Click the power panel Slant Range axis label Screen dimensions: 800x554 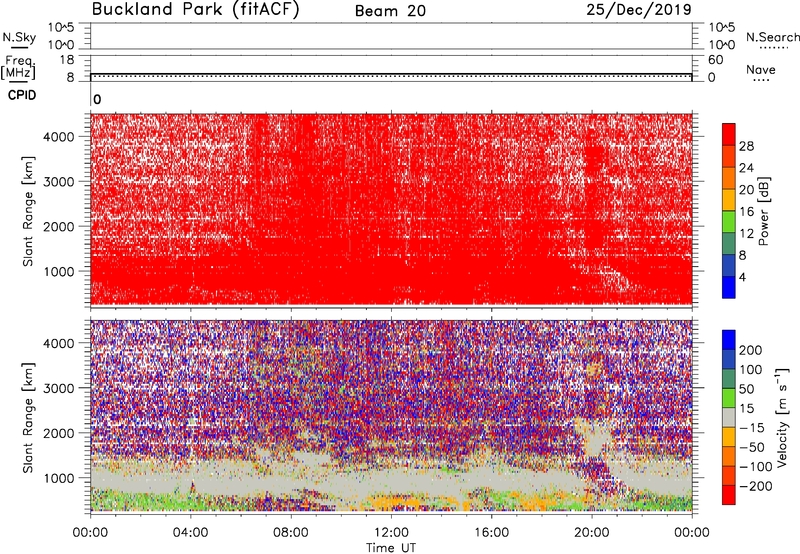pyautogui.click(x=28, y=211)
